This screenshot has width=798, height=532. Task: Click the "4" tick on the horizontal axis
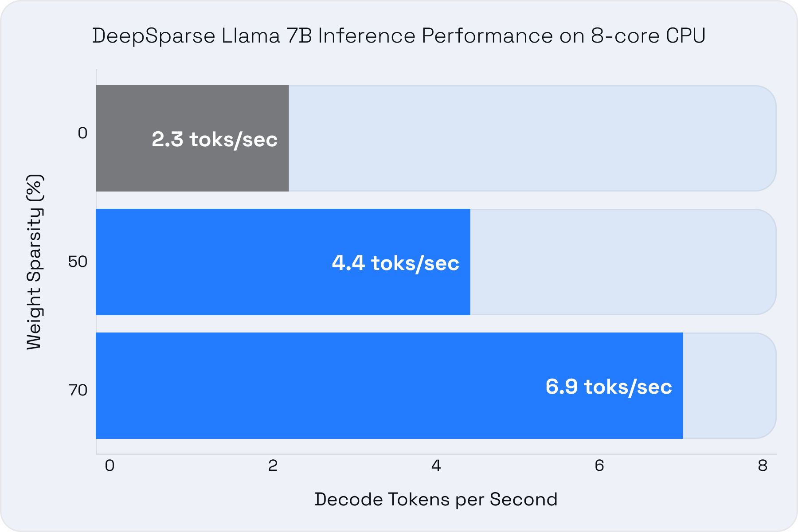pos(436,465)
